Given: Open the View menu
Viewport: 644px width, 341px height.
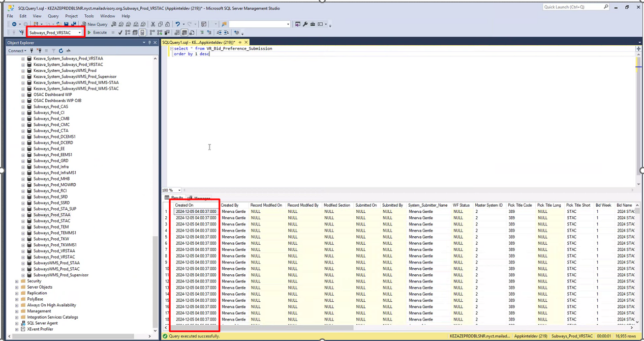Looking at the screenshot, I should pyautogui.click(x=37, y=16).
